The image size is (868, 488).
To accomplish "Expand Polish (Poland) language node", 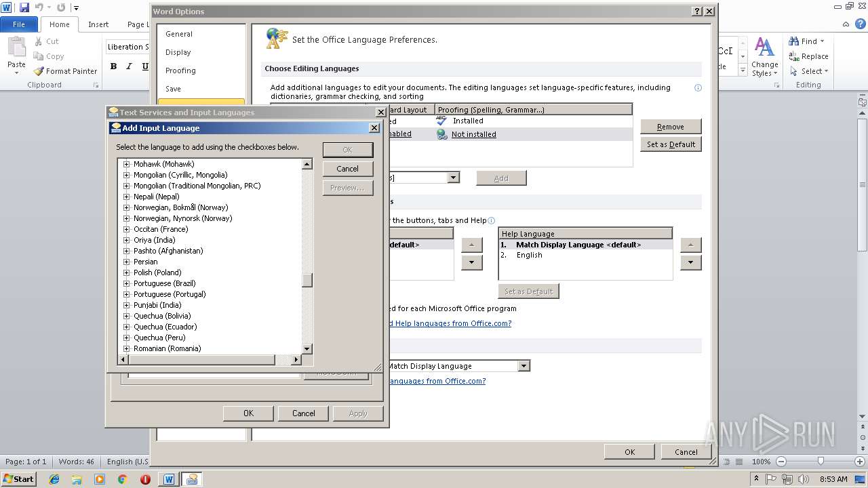I will point(126,272).
